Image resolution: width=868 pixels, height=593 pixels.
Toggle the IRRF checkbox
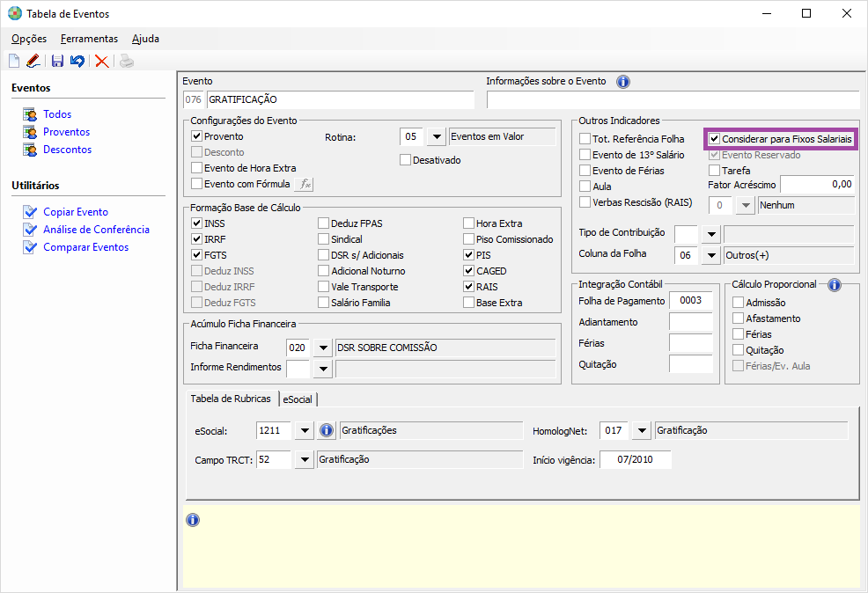[x=196, y=239]
